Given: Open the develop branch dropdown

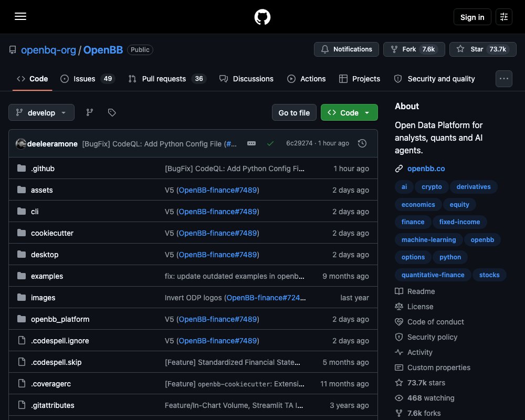Looking at the screenshot, I should pos(41,112).
